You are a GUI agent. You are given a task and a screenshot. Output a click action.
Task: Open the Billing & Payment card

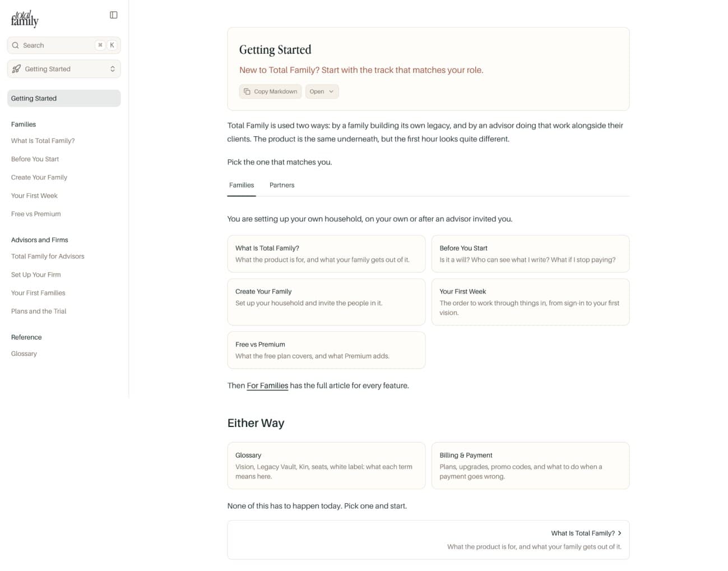pos(530,466)
